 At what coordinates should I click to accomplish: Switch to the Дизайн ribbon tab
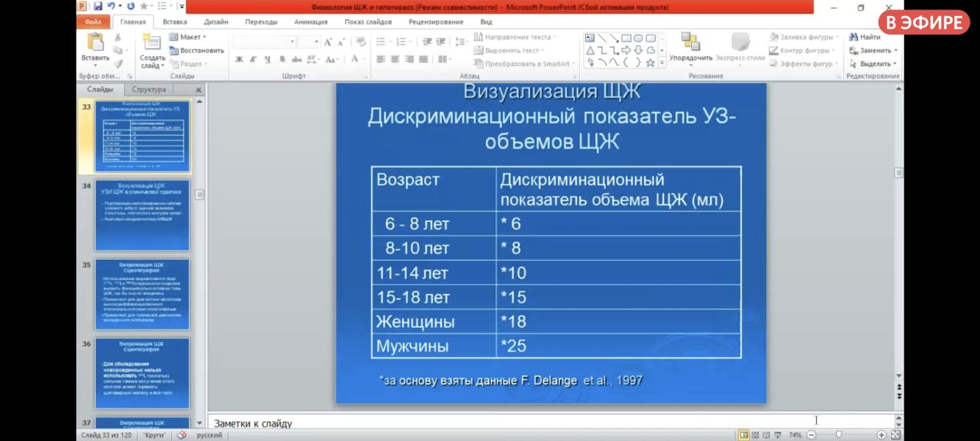pos(216,22)
